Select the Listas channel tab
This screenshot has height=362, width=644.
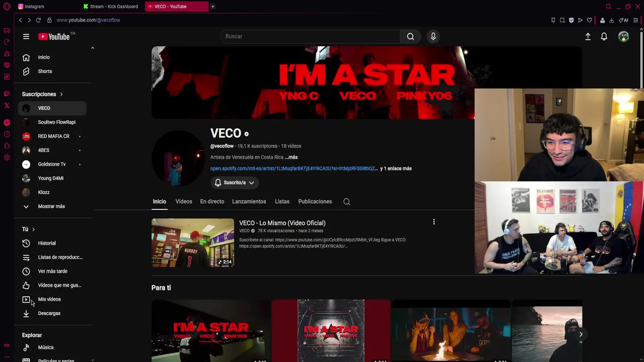tap(282, 202)
